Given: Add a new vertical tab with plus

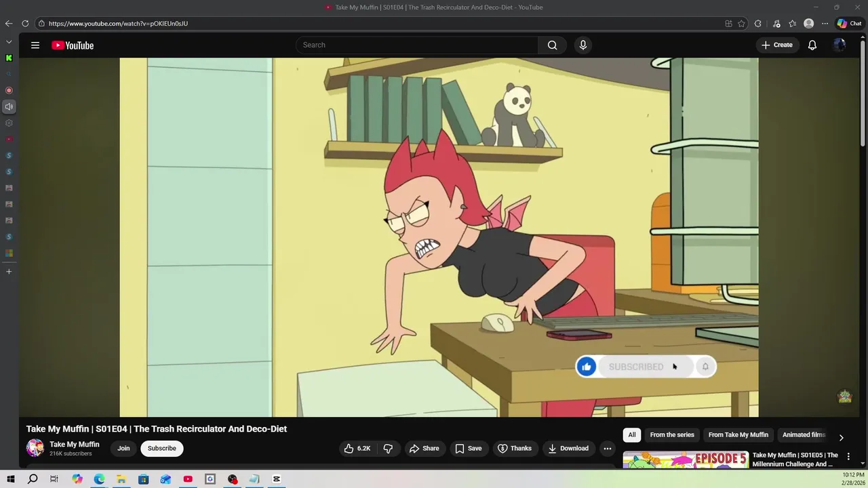Looking at the screenshot, I should (9, 271).
